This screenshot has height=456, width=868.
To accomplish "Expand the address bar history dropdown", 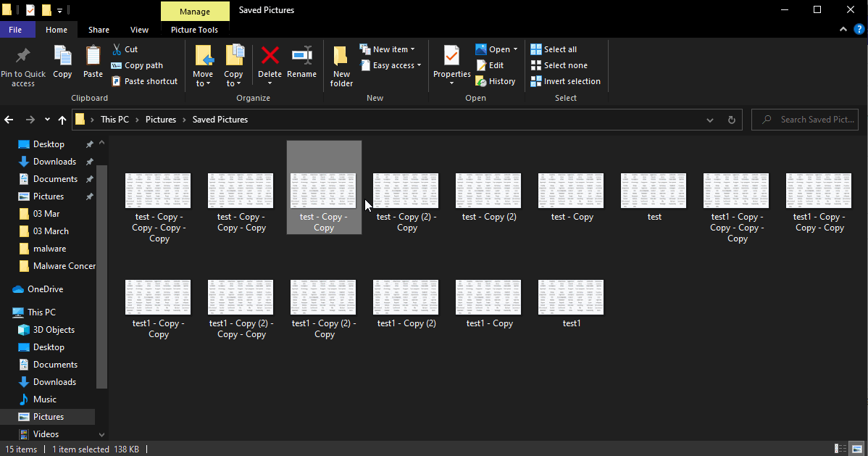I will coord(709,120).
